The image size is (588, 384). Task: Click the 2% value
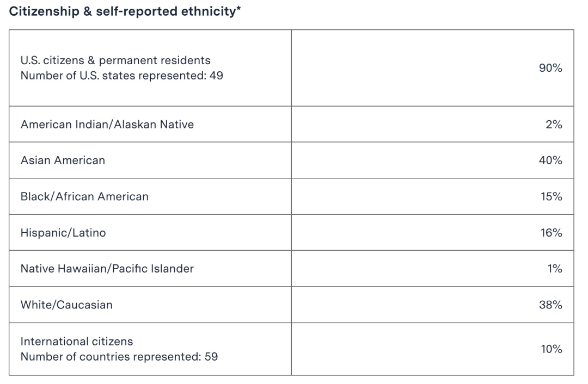click(x=554, y=125)
